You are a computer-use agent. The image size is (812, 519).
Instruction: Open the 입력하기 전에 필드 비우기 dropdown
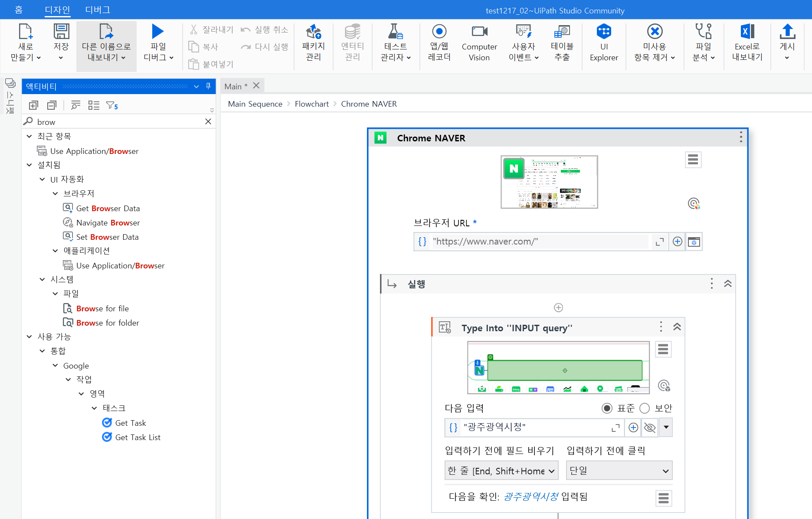501,471
